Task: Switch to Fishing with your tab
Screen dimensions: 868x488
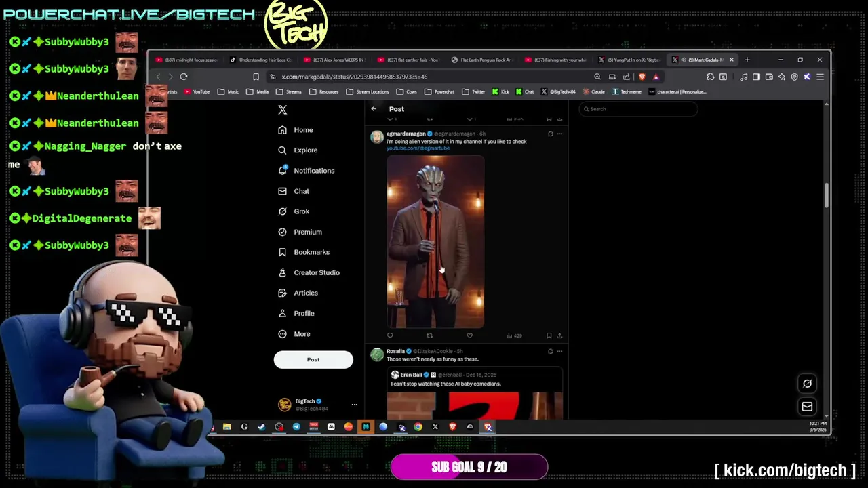Action: click(556, 60)
